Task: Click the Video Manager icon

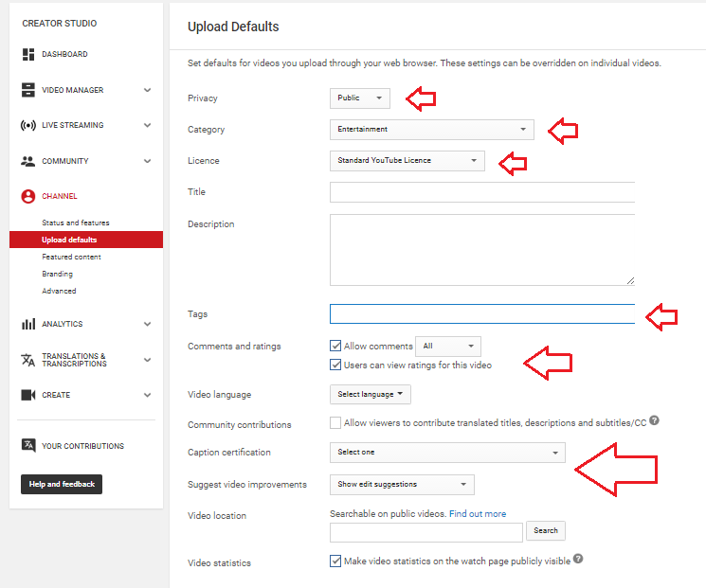Action: pyautogui.click(x=27, y=90)
